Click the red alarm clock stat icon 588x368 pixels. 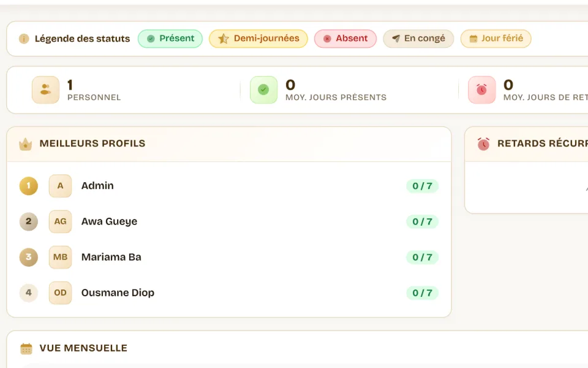(482, 90)
